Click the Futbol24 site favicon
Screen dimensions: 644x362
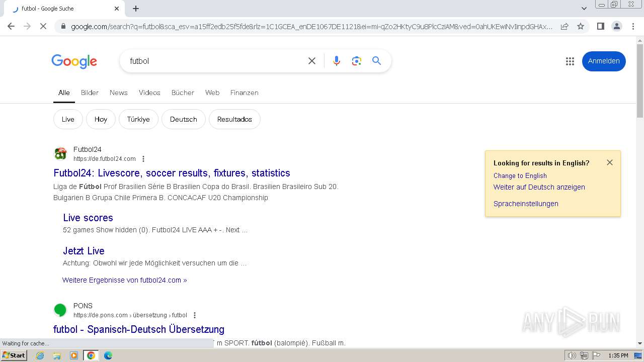pos(60,153)
